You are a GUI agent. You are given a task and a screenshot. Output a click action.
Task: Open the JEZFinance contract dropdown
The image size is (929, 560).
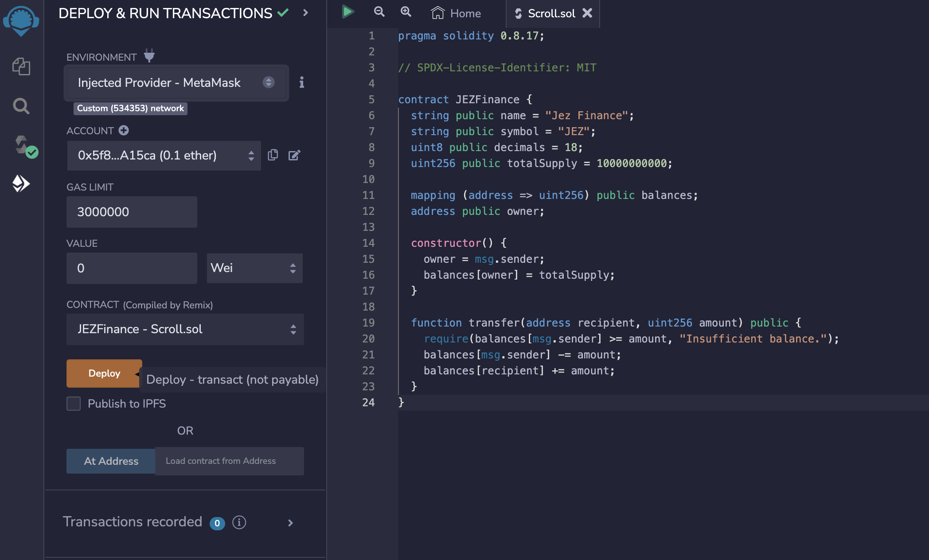click(x=185, y=329)
